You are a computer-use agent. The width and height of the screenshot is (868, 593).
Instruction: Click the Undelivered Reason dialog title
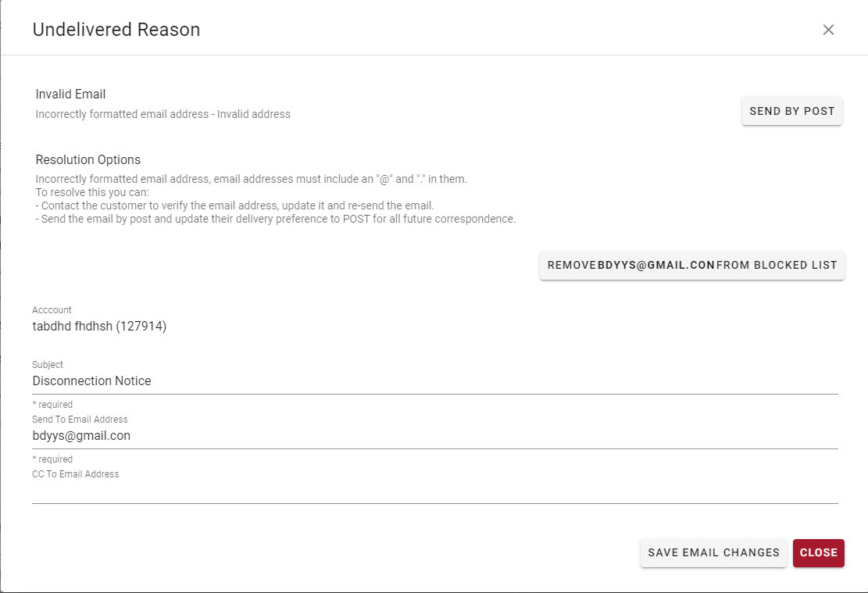click(116, 30)
